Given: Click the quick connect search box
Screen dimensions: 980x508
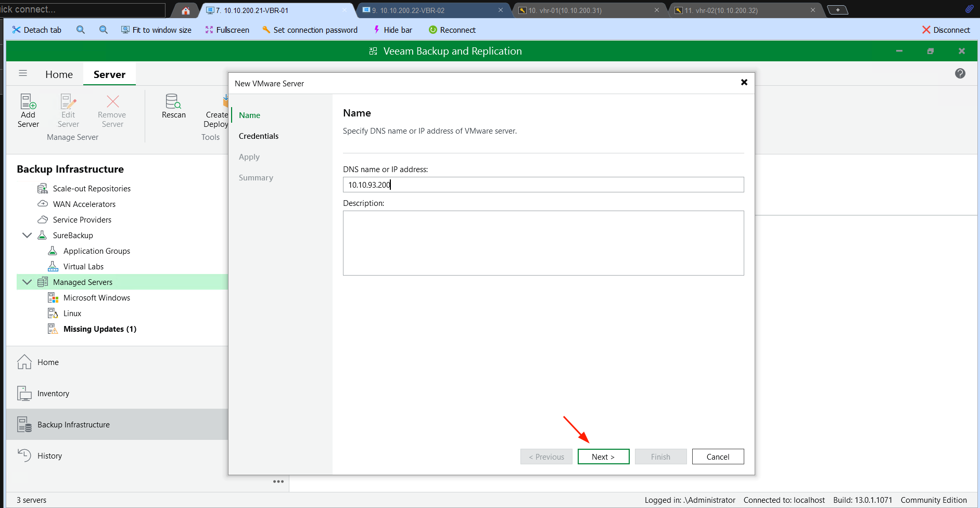Looking at the screenshot, I should tap(83, 9).
